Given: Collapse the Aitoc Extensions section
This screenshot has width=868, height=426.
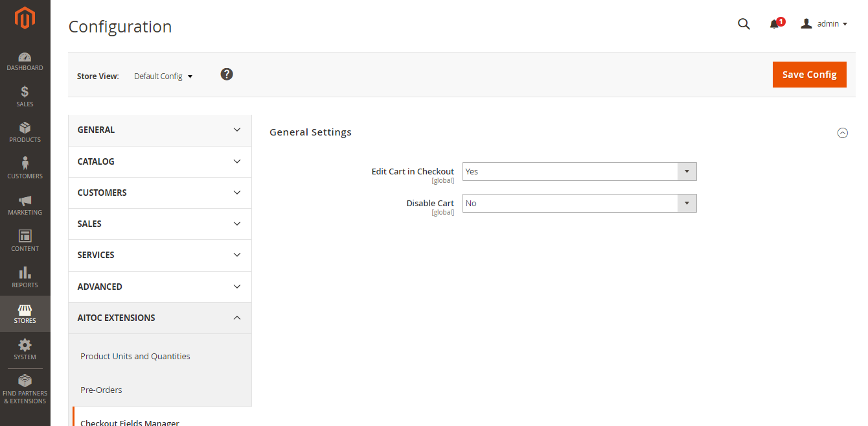Looking at the screenshot, I should pos(159,318).
